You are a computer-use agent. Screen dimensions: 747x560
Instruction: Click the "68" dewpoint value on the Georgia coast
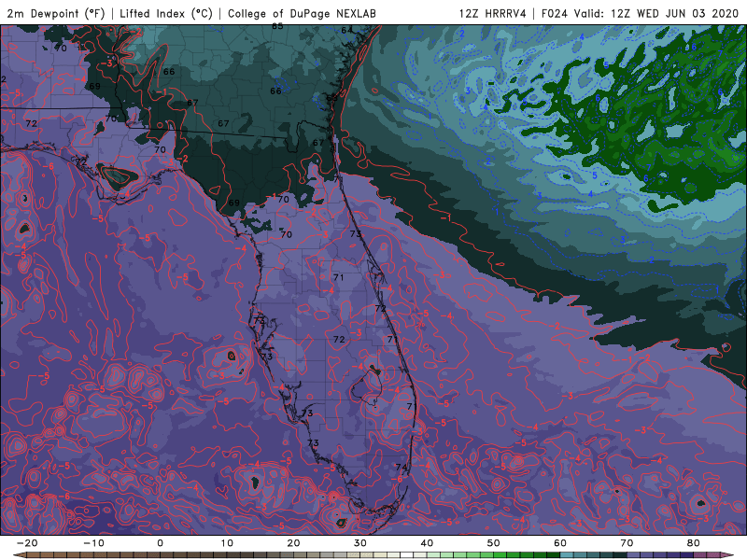click(x=331, y=98)
